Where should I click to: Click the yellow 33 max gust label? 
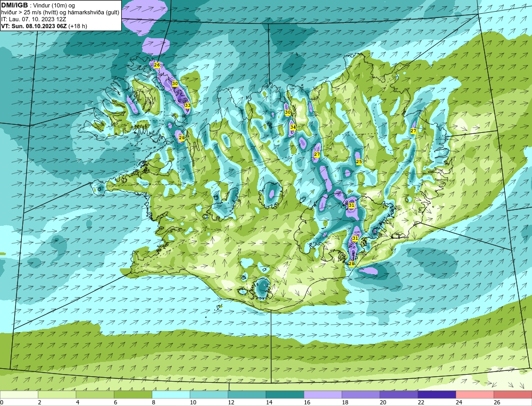tap(188, 105)
